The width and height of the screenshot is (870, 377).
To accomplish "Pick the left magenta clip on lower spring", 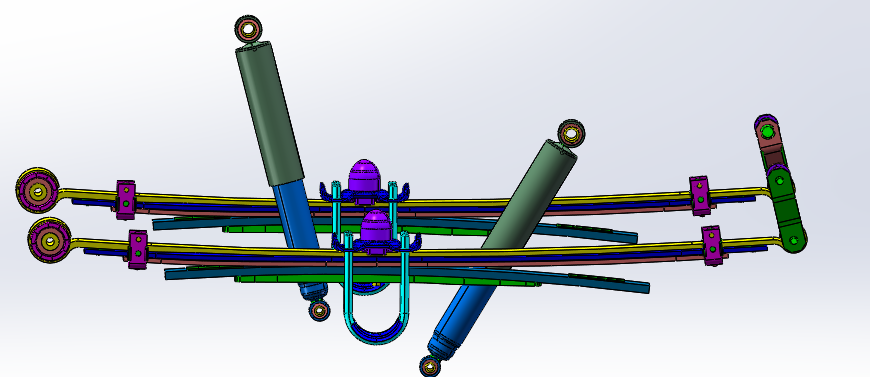I will (138, 249).
